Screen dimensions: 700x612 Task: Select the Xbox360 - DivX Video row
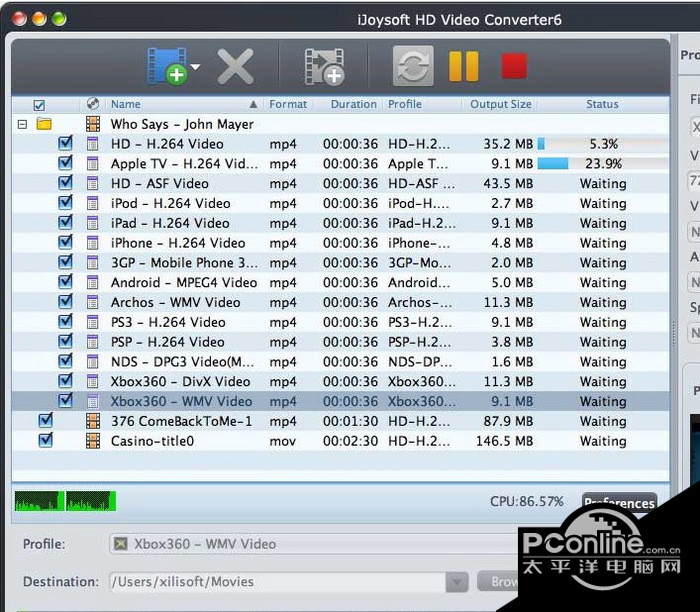tap(340, 382)
